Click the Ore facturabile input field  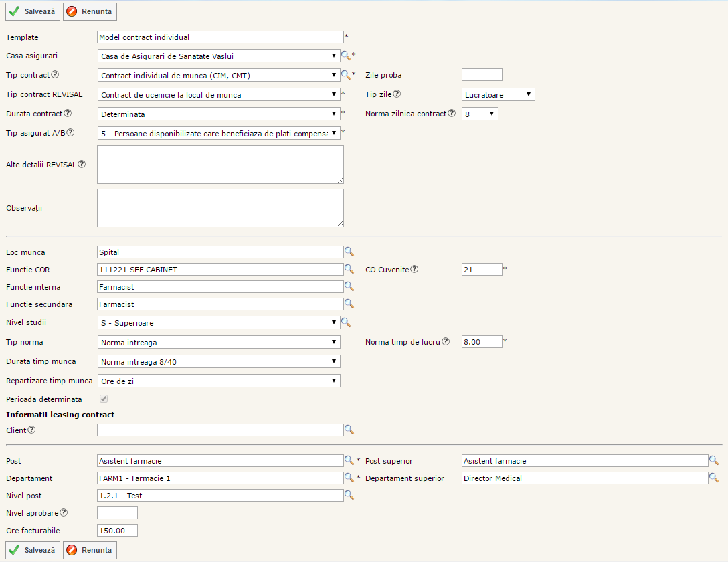click(x=117, y=531)
